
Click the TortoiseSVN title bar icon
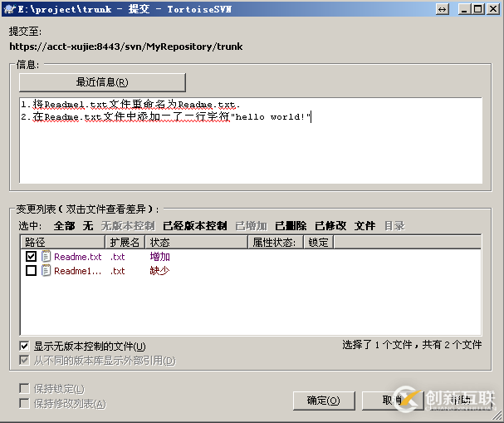(x=10, y=8)
